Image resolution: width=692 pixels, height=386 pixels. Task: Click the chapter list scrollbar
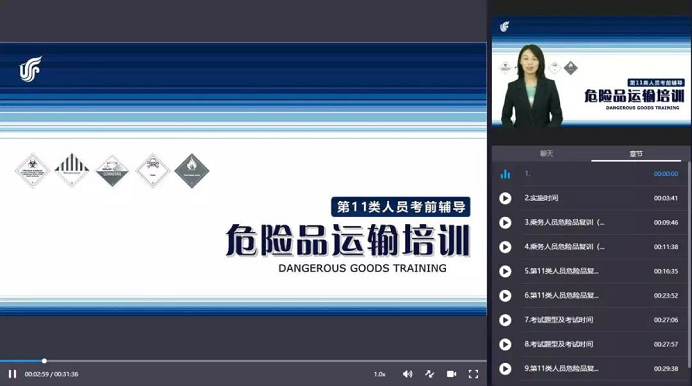coord(689,265)
